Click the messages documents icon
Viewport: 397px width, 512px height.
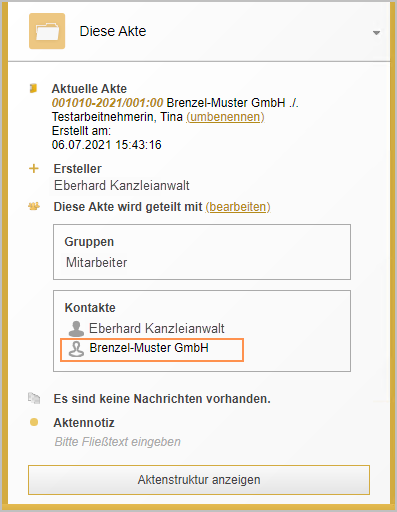pos(34,398)
